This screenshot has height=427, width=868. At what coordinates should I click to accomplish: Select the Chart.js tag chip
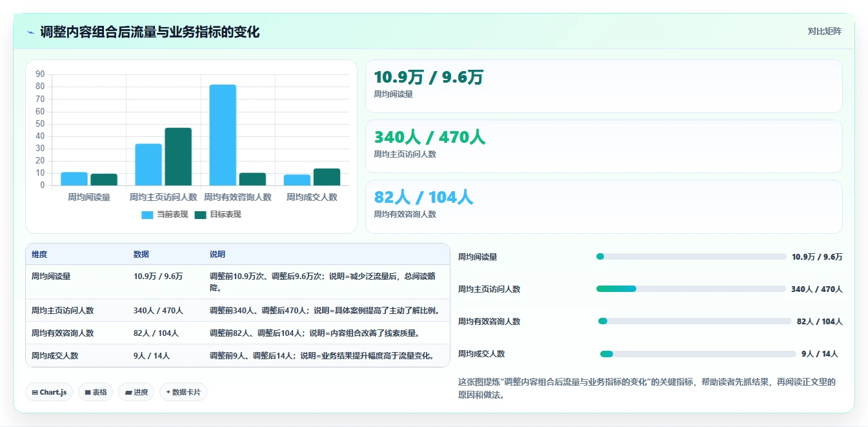49,392
